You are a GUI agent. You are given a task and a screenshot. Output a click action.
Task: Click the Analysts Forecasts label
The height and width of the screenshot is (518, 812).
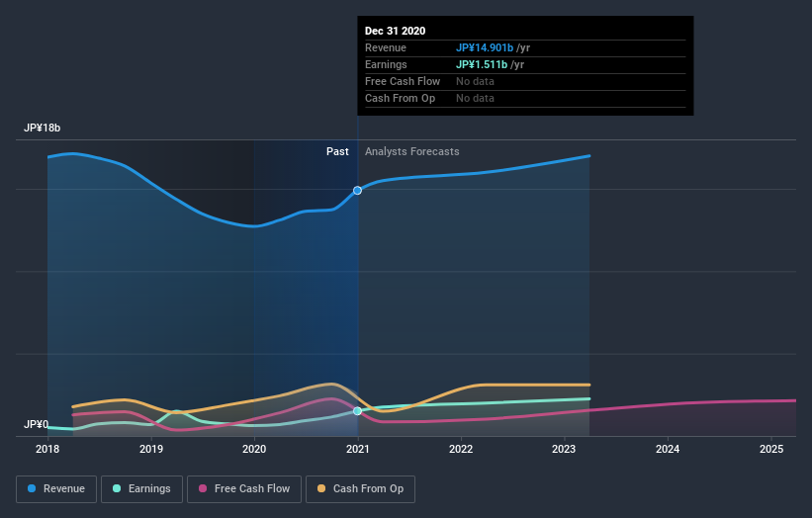tap(412, 151)
